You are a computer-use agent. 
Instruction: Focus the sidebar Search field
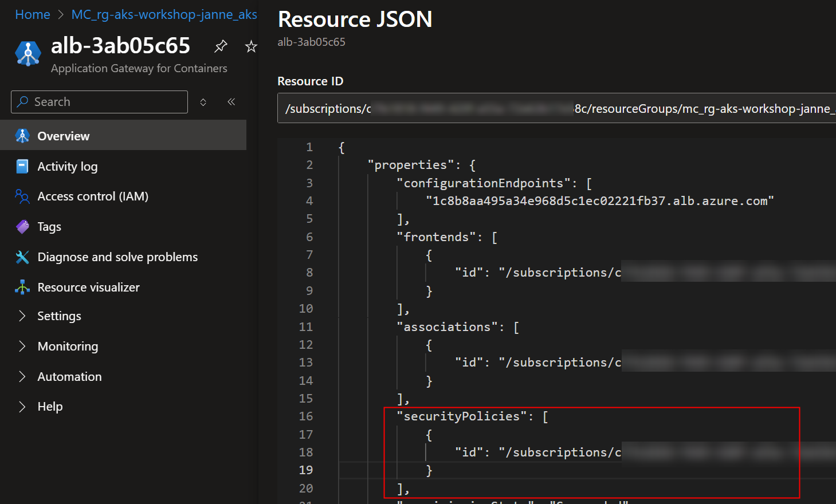click(x=99, y=102)
